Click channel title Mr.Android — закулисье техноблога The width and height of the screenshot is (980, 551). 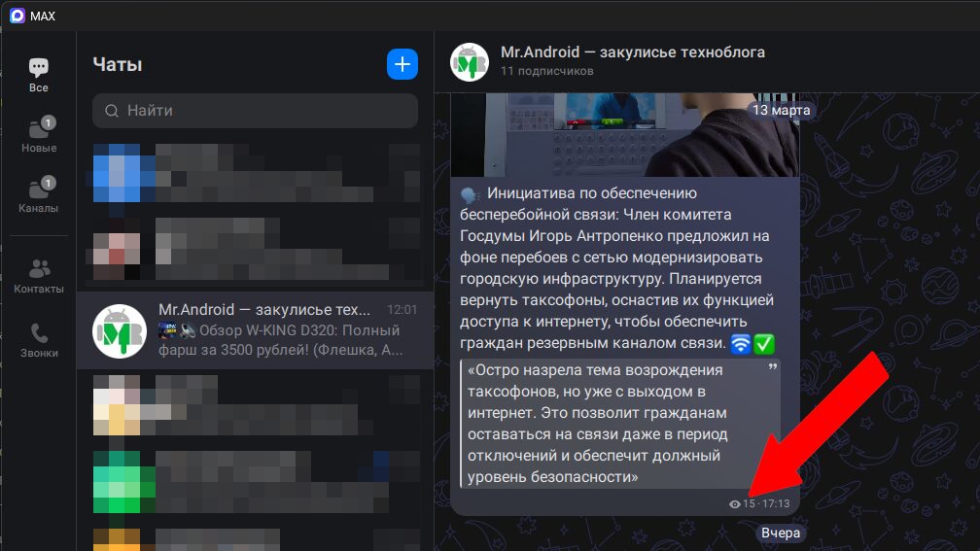point(633,52)
